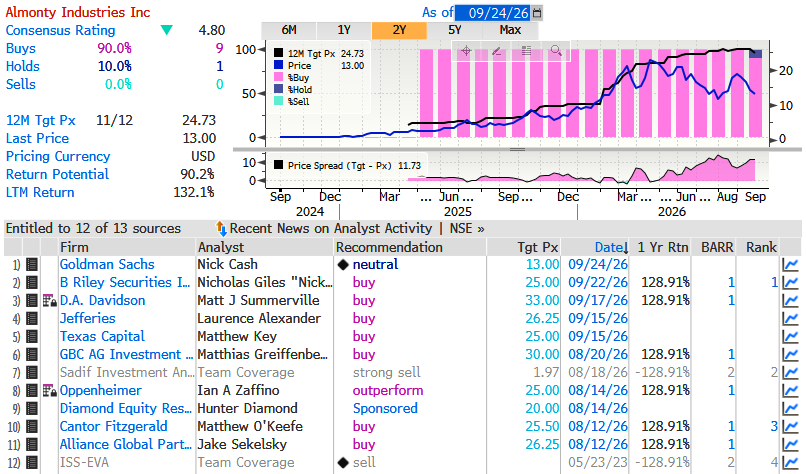Show the Max range tab
Screen dimensions: 806x474
coord(510,30)
